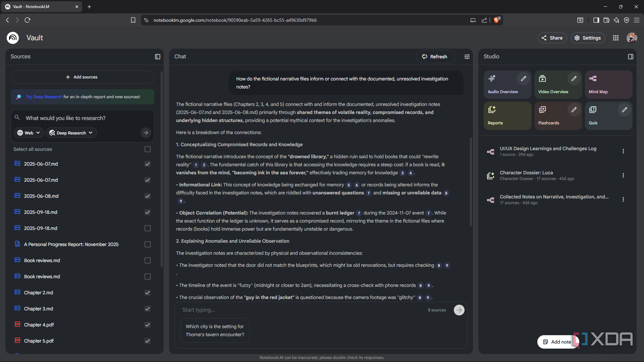Reload the browser page

point(28,20)
